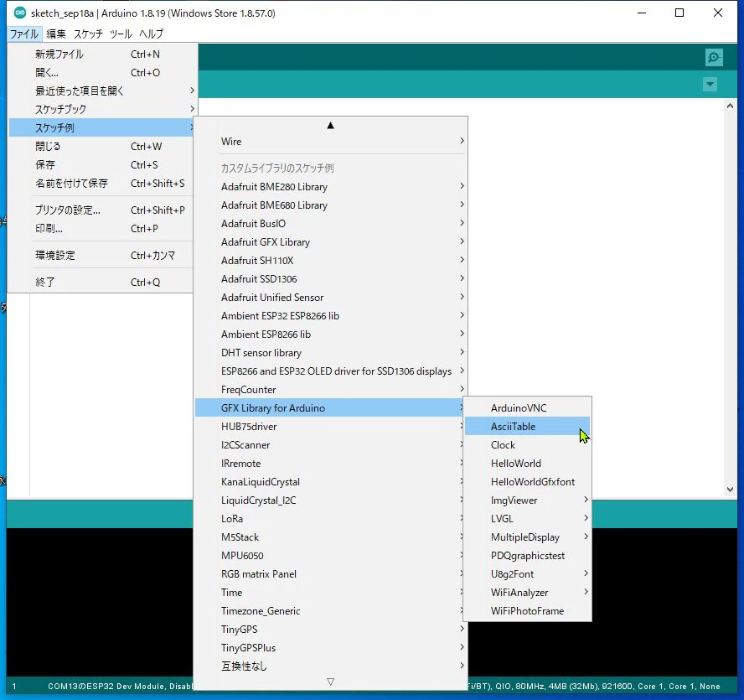Open Time library examples
The width and height of the screenshot is (744, 700).
[x=328, y=593]
